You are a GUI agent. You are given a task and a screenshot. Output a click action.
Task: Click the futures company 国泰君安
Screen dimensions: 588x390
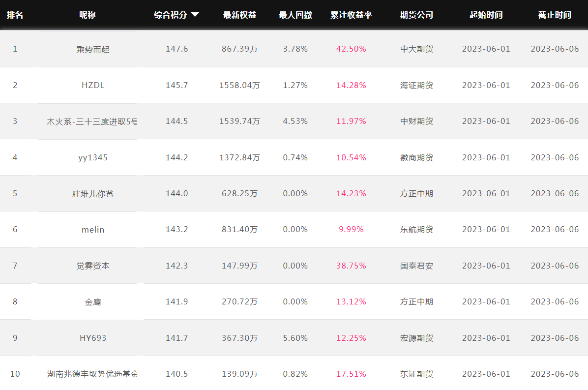click(416, 266)
